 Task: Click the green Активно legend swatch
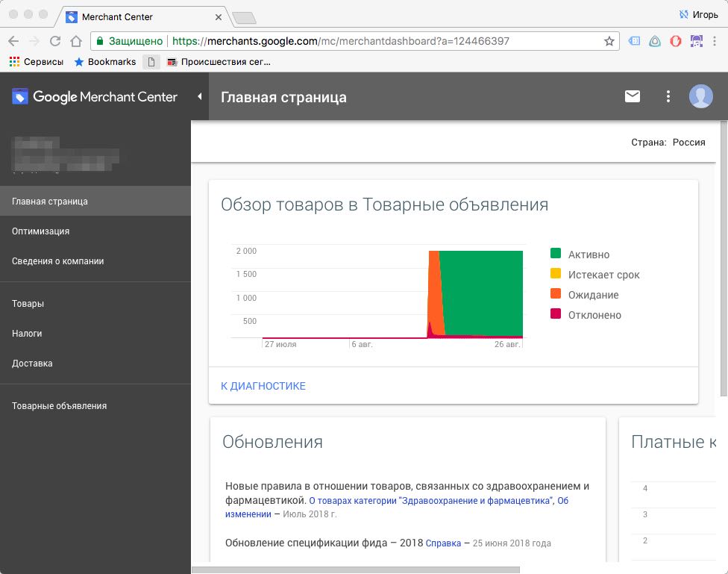[x=556, y=255]
